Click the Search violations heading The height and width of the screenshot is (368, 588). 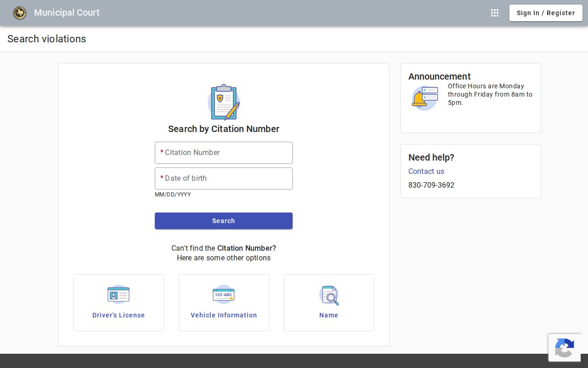pyautogui.click(x=46, y=39)
